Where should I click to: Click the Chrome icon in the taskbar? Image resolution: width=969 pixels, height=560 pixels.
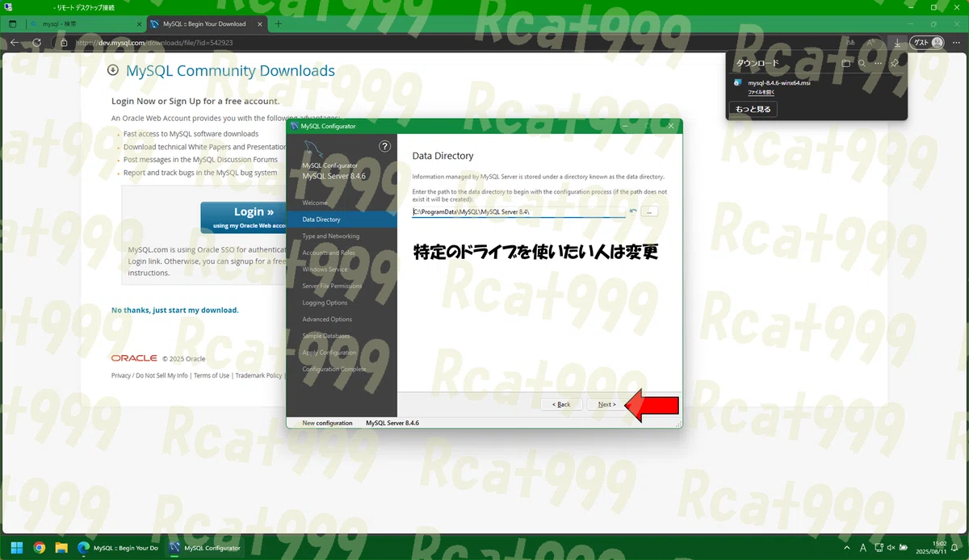coord(39,547)
